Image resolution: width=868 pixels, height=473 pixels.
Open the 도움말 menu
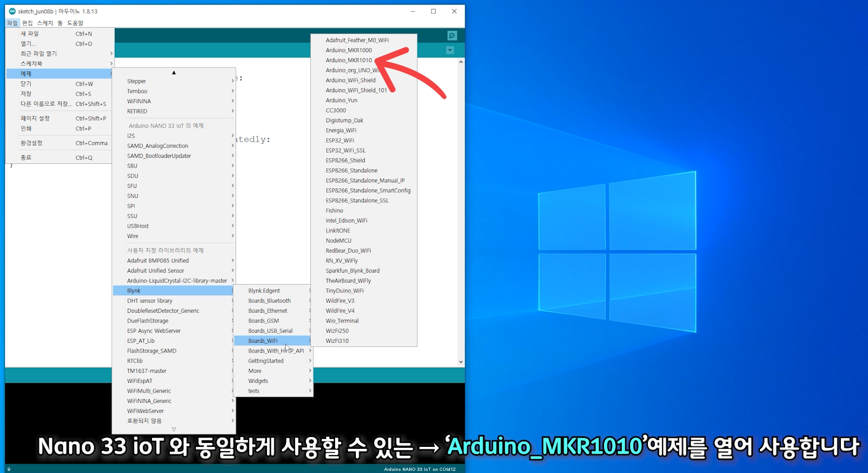pos(75,23)
